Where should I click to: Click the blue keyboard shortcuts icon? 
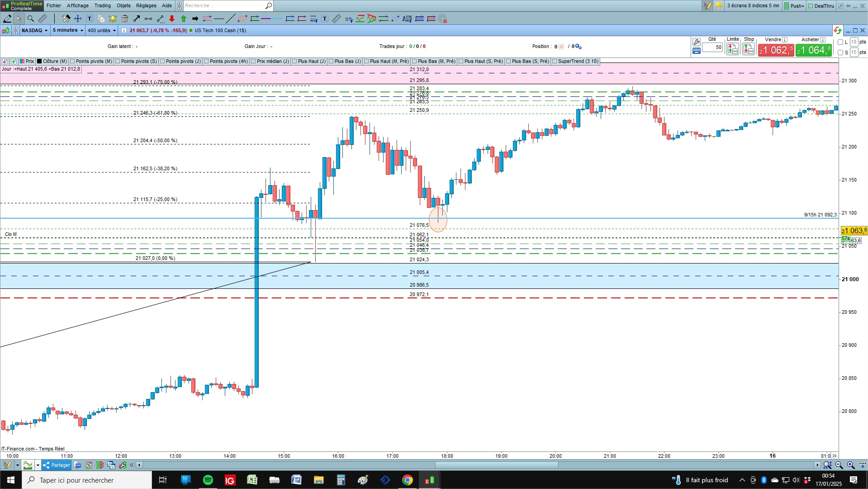click(697, 51)
